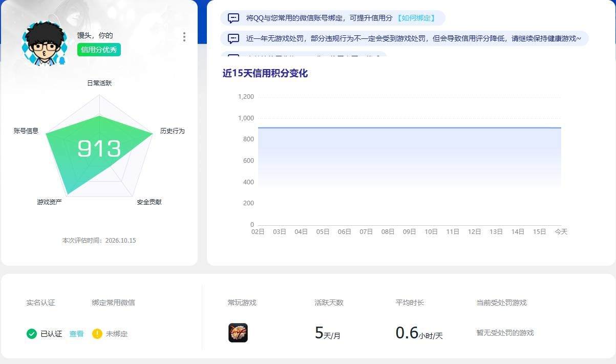The width and height of the screenshot is (616, 364).
Task: Click the 绑定常用微信 label
Action: [113, 303]
